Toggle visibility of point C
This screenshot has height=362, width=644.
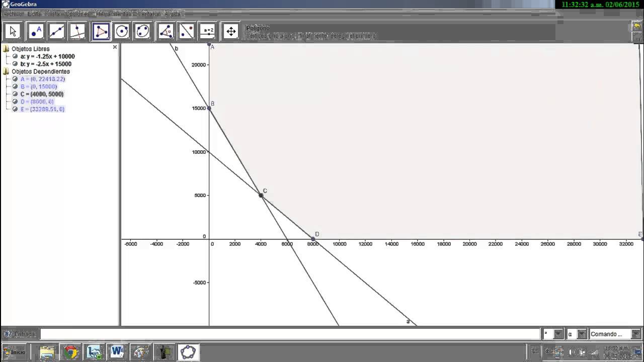coord(15,94)
